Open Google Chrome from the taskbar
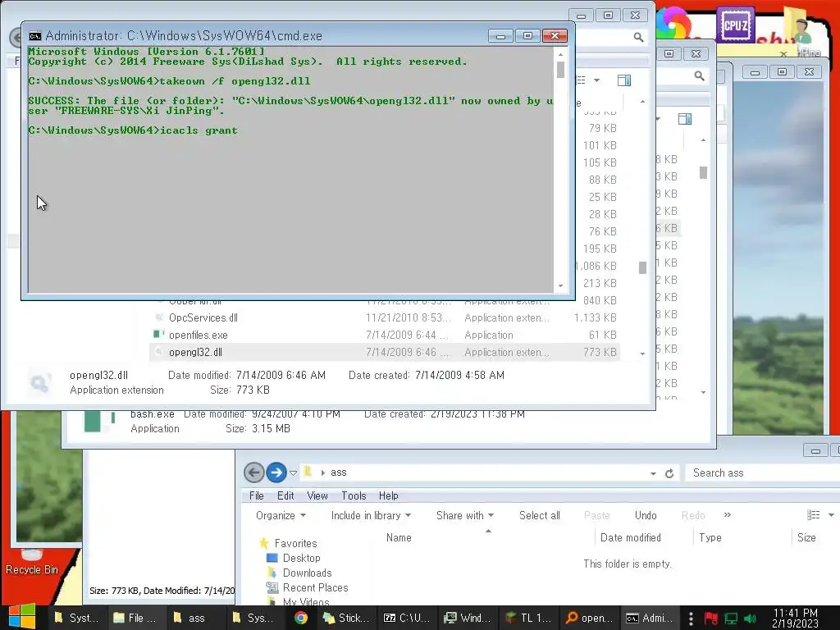The width and height of the screenshot is (840, 630). (x=301, y=618)
